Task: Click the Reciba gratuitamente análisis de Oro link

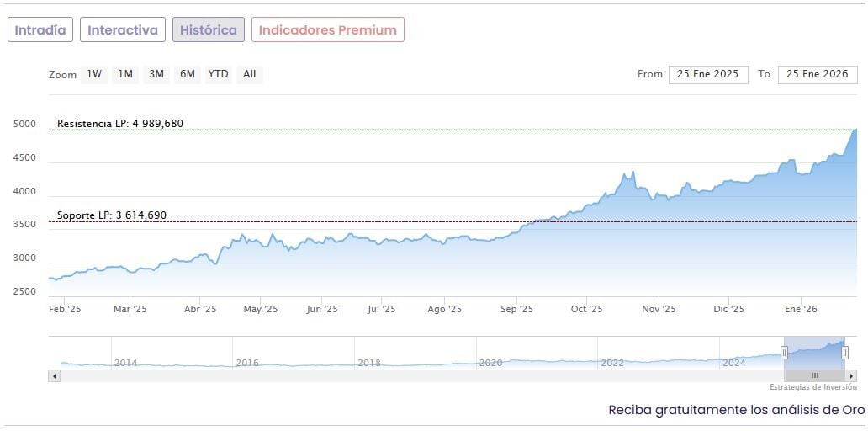Action: (x=736, y=410)
